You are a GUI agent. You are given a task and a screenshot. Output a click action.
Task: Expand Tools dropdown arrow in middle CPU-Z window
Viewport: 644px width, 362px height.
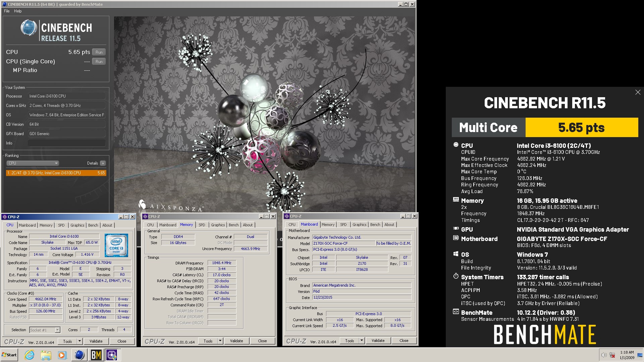point(220,341)
